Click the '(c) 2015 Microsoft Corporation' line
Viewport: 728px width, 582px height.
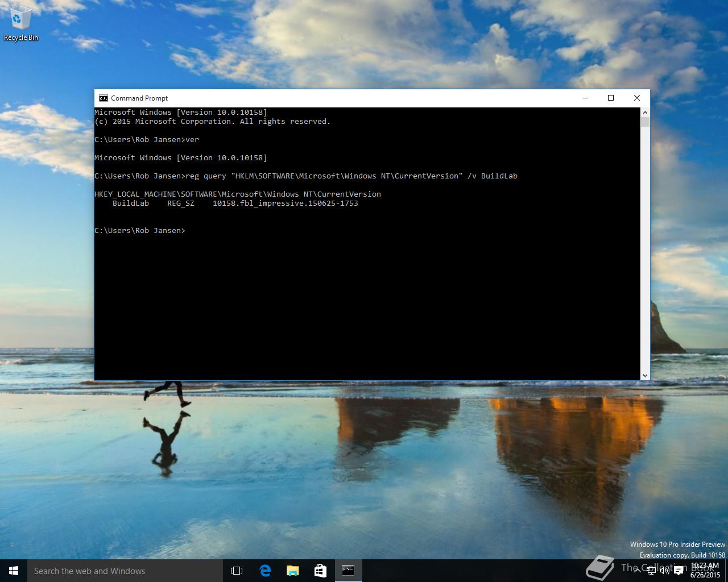coord(212,121)
